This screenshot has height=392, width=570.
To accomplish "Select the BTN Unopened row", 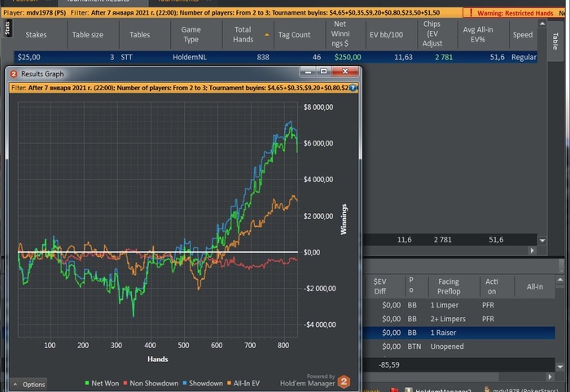I will pos(460,346).
